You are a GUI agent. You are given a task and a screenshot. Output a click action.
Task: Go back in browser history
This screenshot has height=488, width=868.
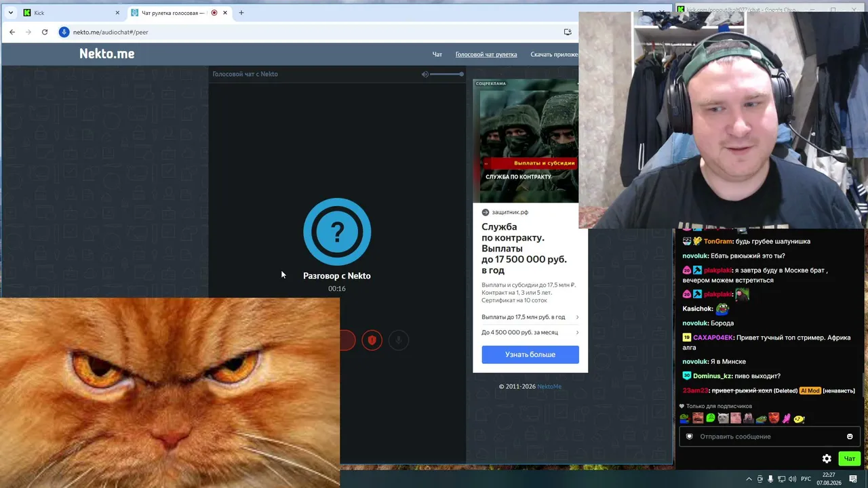[12, 32]
